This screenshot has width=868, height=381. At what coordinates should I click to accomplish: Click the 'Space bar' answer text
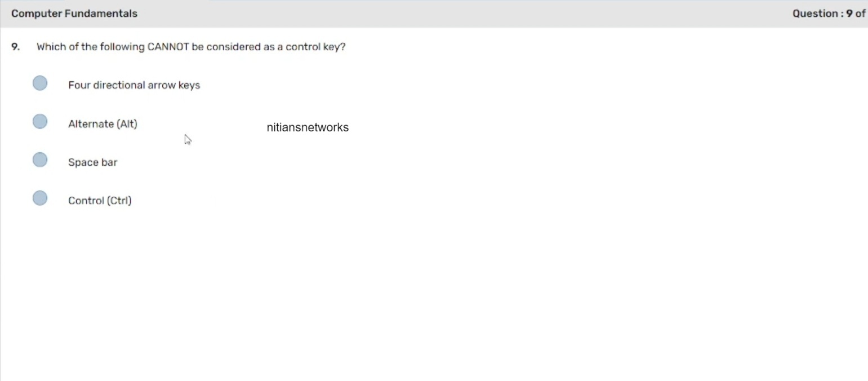92,162
